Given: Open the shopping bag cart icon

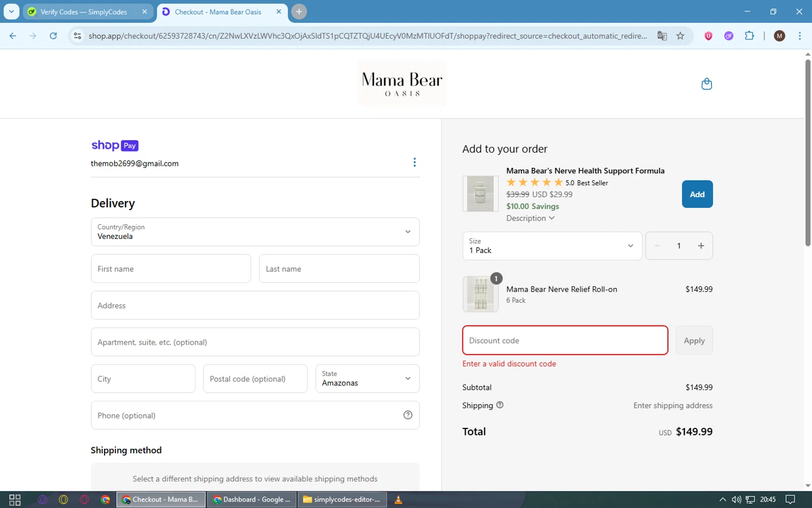Looking at the screenshot, I should tap(706, 84).
